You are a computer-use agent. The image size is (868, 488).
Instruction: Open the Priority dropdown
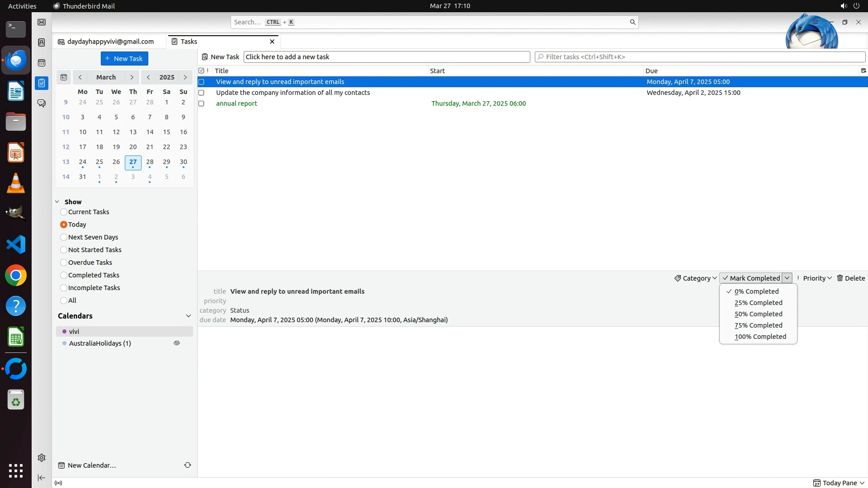point(817,278)
